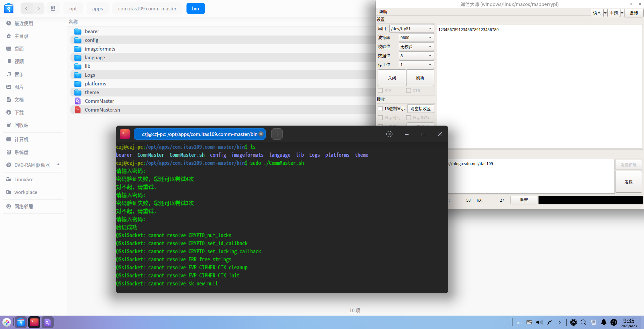Screen dimensions: 644x329
Task: Open the stop bits dropdown showing 1
Action: click(416, 65)
